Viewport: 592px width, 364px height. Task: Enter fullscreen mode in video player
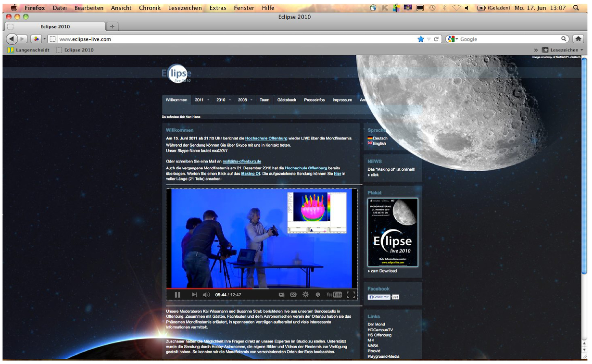[351, 295]
